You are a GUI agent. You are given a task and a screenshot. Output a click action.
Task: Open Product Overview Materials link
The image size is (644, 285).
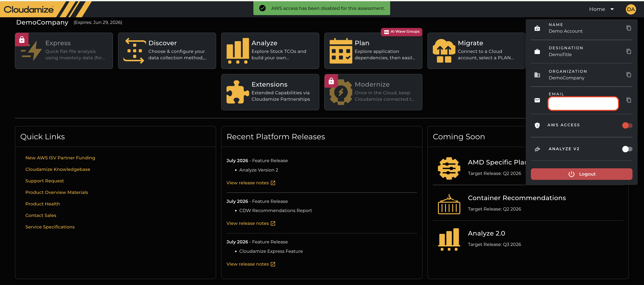(56, 192)
